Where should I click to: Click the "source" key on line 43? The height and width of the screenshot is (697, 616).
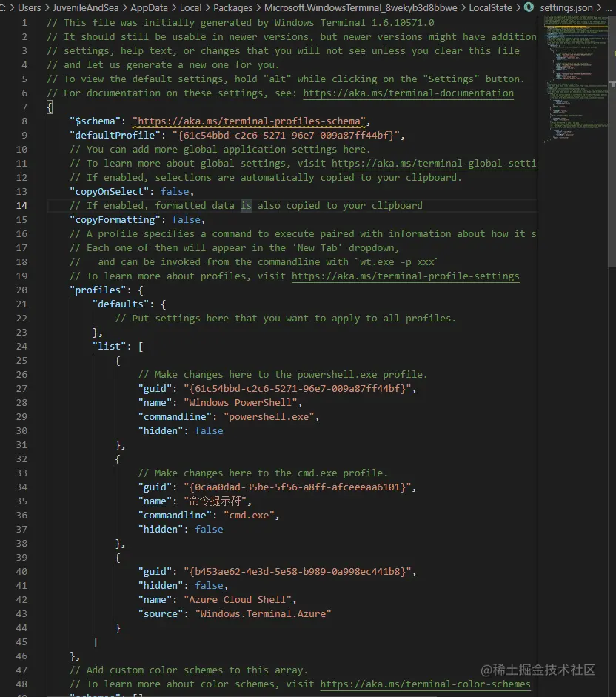[x=161, y=613]
